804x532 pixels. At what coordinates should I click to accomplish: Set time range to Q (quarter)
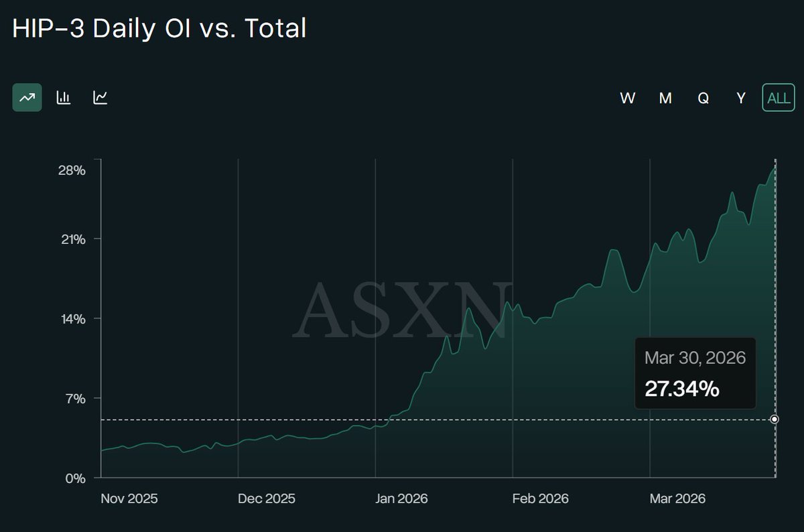tap(703, 98)
